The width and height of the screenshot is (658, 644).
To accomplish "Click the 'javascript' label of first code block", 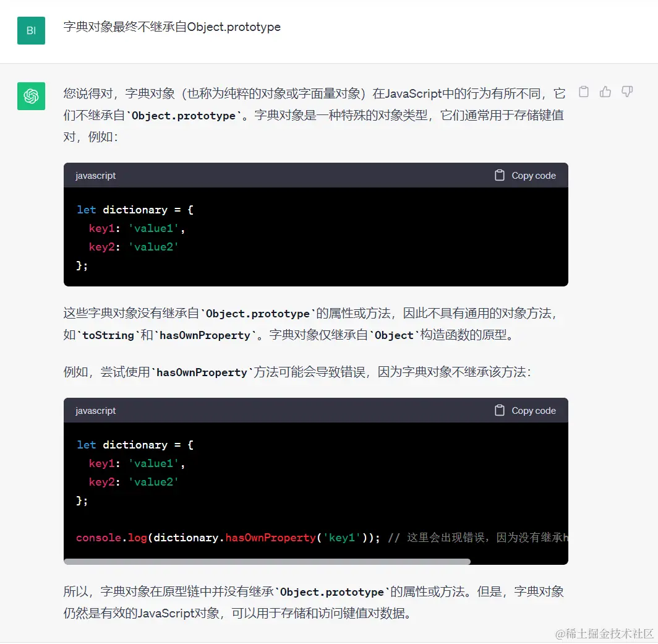I will (x=96, y=176).
